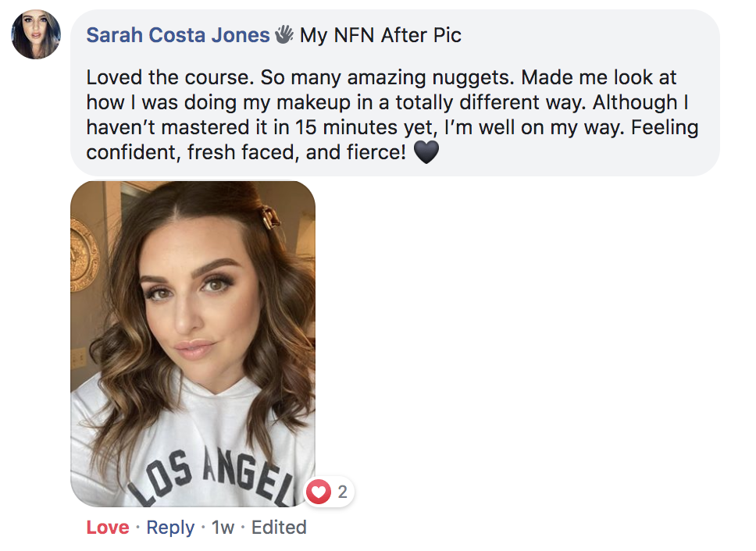Open the Sarah Costa Jones profile link
The image size is (756, 551).
[x=177, y=35]
